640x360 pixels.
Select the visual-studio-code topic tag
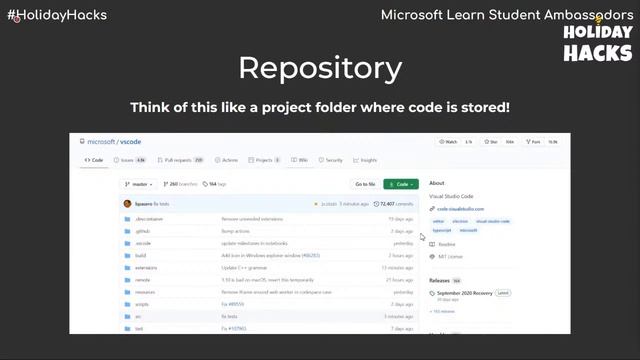tap(493, 221)
